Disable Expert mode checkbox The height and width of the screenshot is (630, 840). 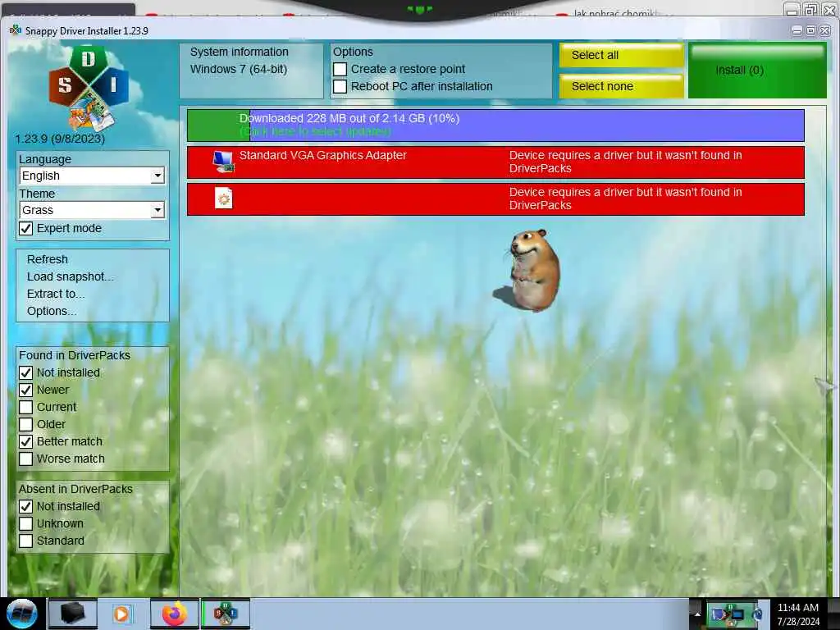[25, 228]
